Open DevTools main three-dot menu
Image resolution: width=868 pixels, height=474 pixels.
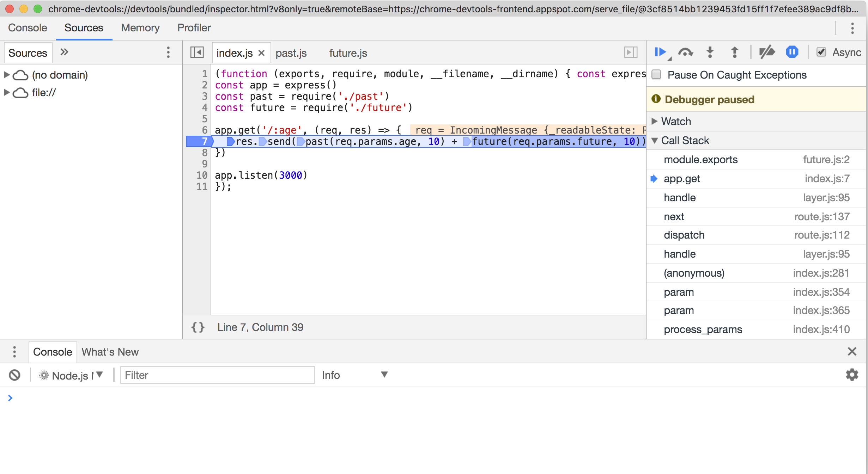coord(852,28)
